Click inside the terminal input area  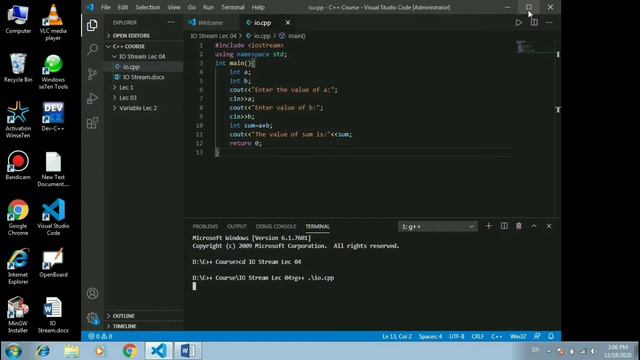pos(372,282)
